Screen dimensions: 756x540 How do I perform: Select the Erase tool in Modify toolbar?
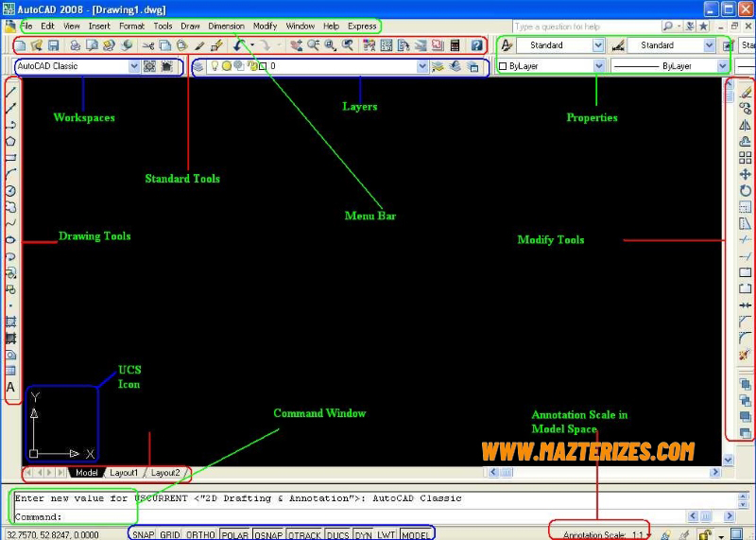(x=746, y=92)
